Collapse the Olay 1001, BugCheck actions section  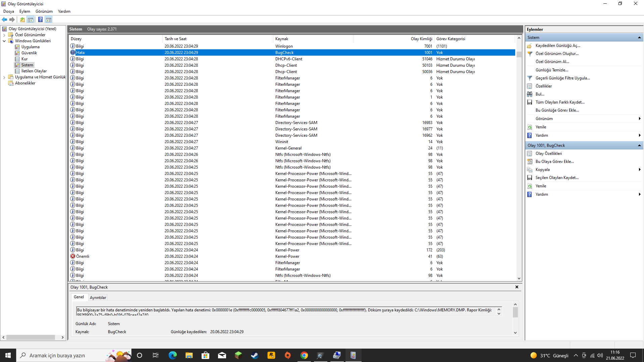pos(639,145)
